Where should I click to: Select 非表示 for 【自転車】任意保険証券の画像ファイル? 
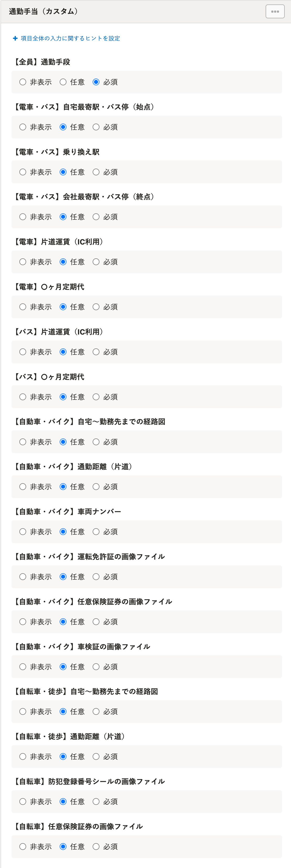23,847
